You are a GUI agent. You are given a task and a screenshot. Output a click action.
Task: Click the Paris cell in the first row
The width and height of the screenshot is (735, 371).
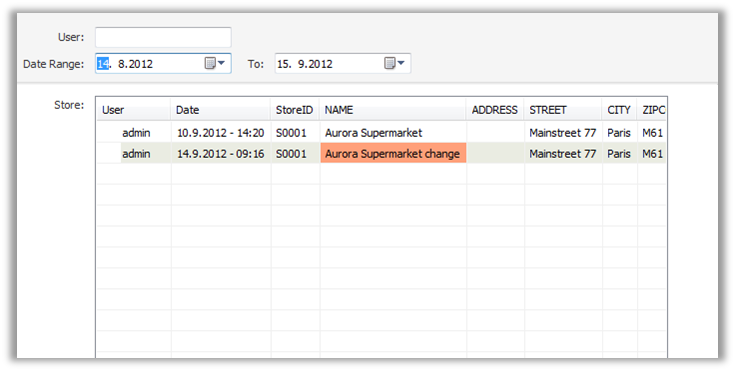coord(620,133)
